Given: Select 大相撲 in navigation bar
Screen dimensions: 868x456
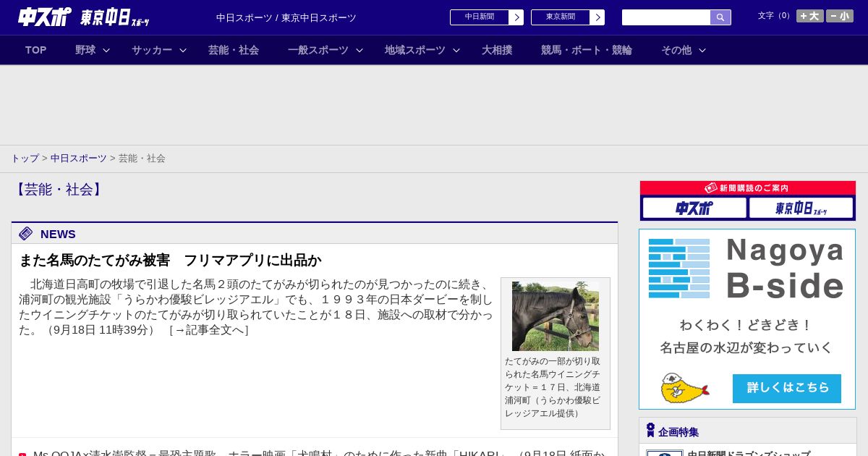Looking at the screenshot, I should click(497, 50).
